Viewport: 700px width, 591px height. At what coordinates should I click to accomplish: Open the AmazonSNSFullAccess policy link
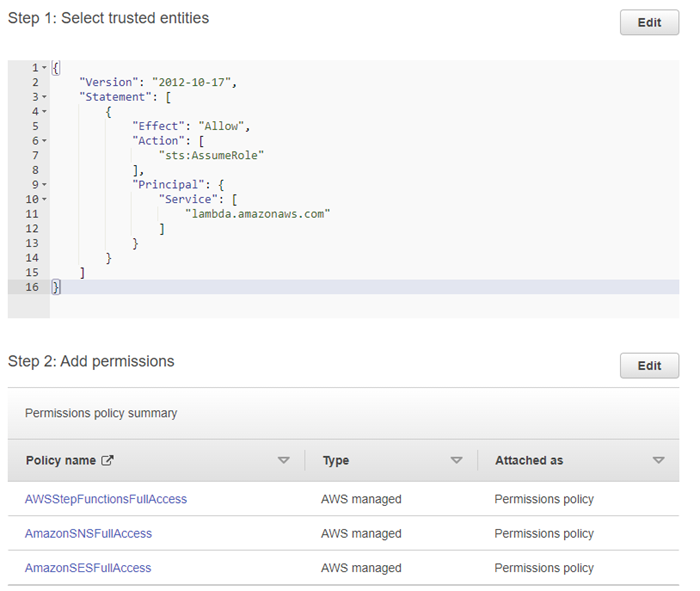[x=88, y=534]
